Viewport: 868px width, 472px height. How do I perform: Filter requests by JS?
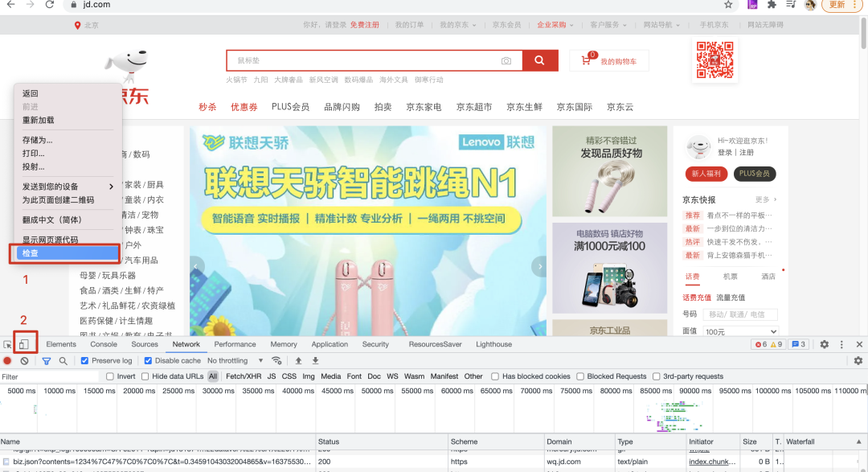pyautogui.click(x=272, y=376)
